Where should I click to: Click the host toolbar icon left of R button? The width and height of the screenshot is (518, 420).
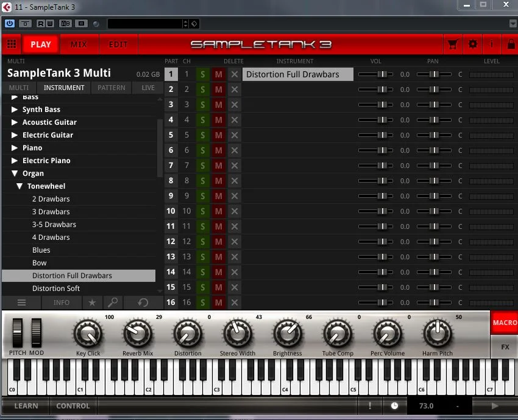click(25, 23)
